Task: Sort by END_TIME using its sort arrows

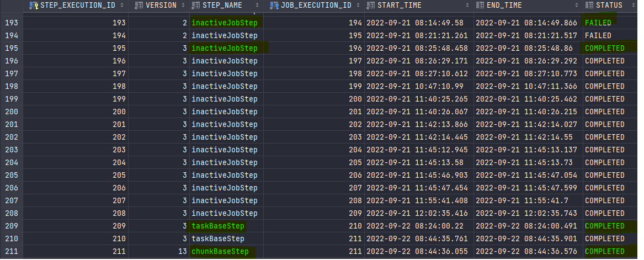Action: [x=577, y=6]
